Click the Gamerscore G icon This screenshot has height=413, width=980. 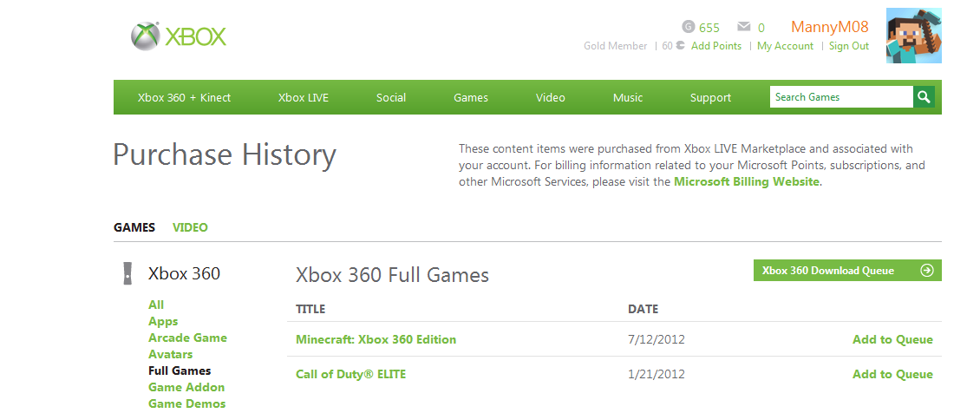pos(689,27)
